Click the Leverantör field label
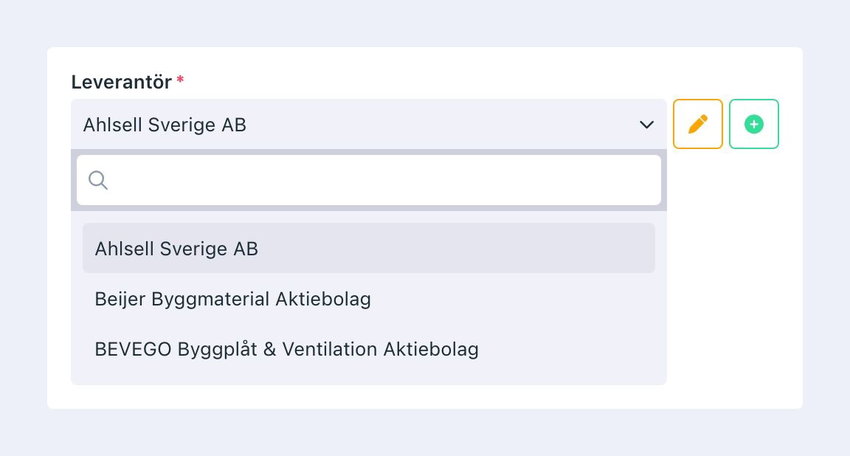 point(121,82)
